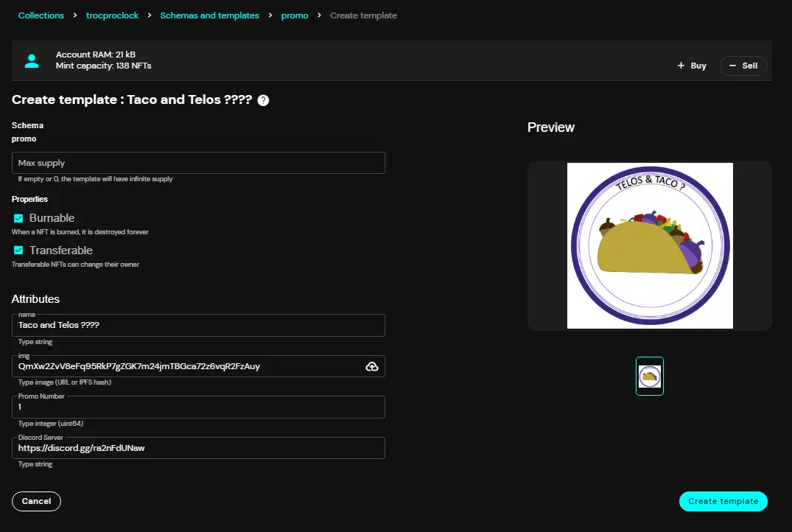This screenshot has height=532, width=792.
Task: Click the 'Mint capacity: 138 NFTs' text
Action: click(x=104, y=66)
